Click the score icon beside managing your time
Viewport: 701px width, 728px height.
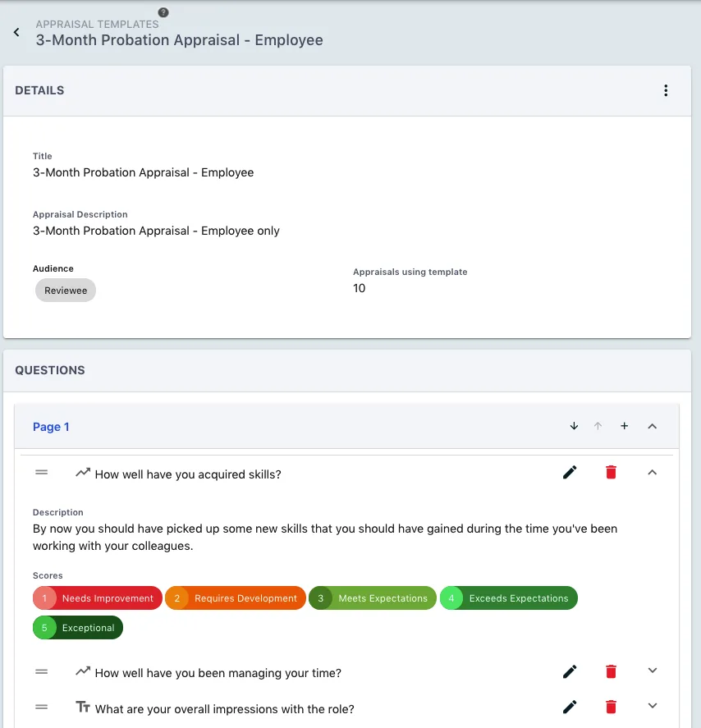coord(83,671)
